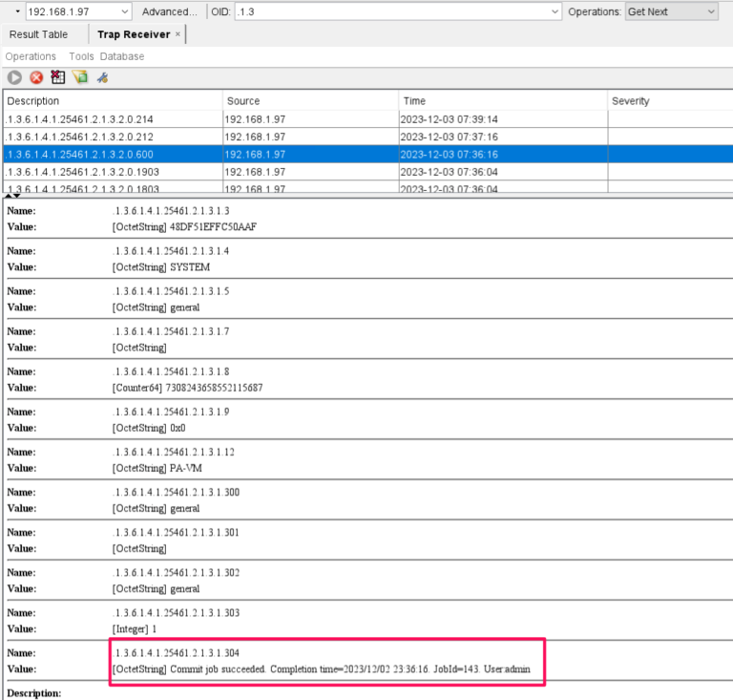Viewport: 733px width, 700px height.
Task: Close the Trap Receiver tab
Action: tap(178, 34)
